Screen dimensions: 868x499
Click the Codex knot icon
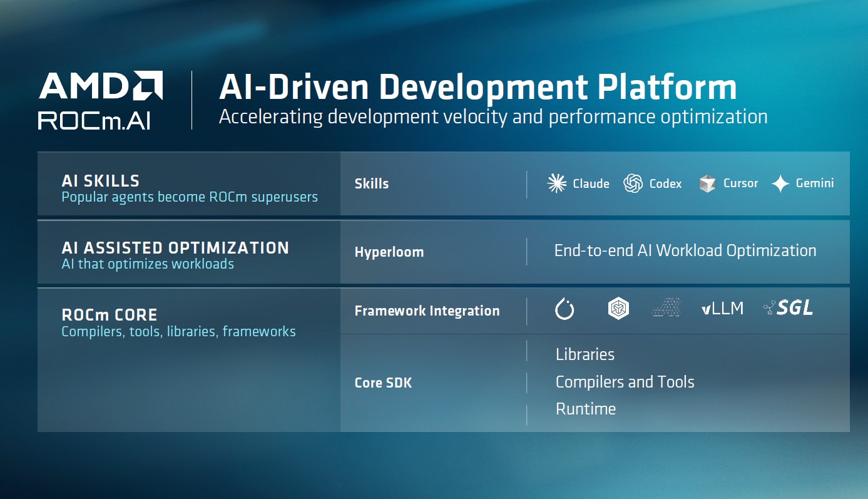point(633,183)
